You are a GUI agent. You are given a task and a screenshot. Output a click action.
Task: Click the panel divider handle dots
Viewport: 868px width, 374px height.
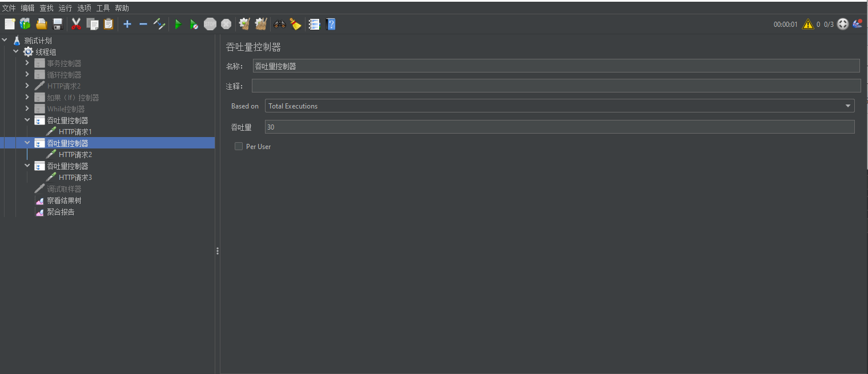pyautogui.click(x=218, y=251)
